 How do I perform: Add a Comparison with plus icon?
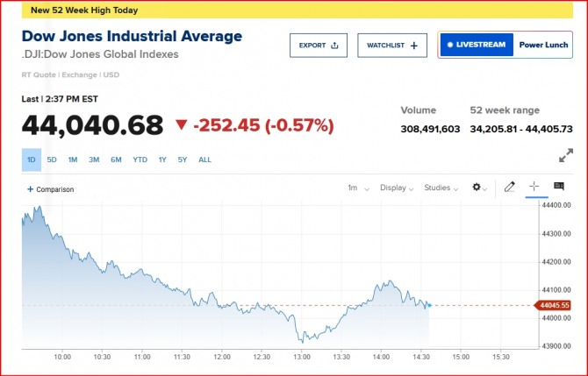(x=50, y=189)
